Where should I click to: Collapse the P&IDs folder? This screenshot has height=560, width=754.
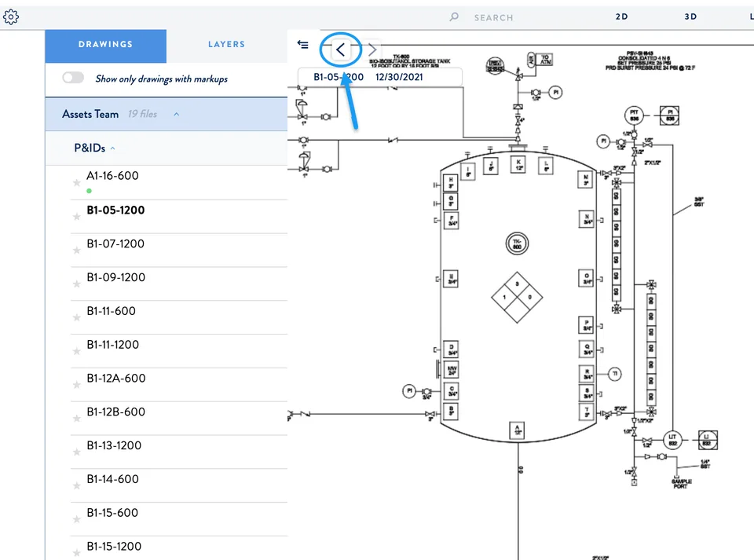(x=112, y=148)
